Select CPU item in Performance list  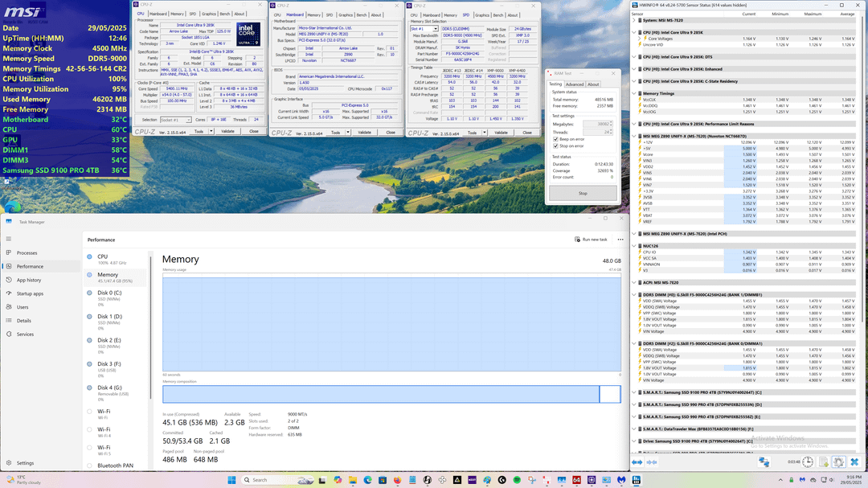[117, 259]
